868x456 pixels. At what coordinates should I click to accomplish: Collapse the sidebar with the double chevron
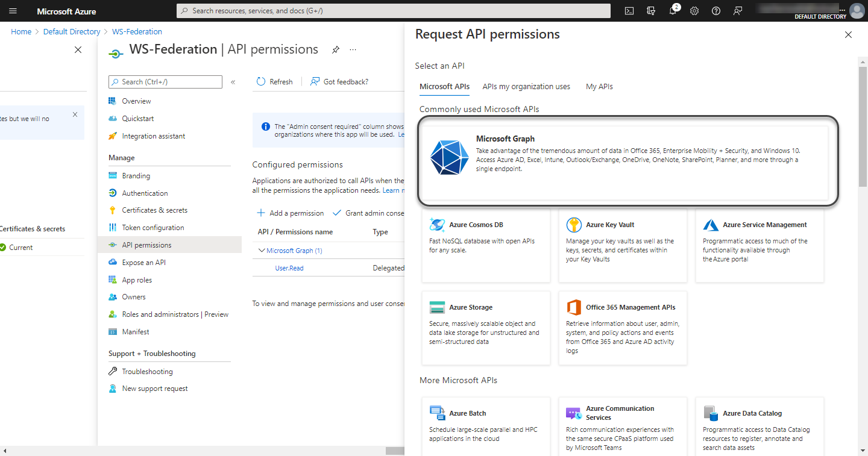(233, 82)
